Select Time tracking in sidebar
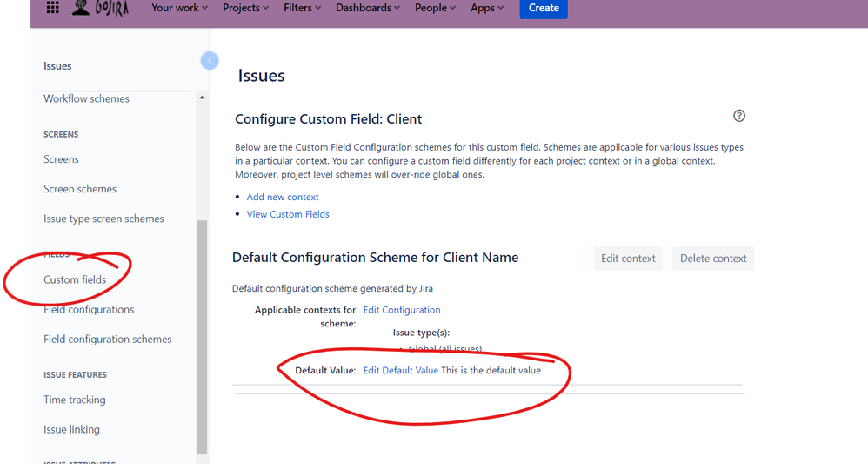This screenshot has width=868, height=464. (x=74, y=400)
